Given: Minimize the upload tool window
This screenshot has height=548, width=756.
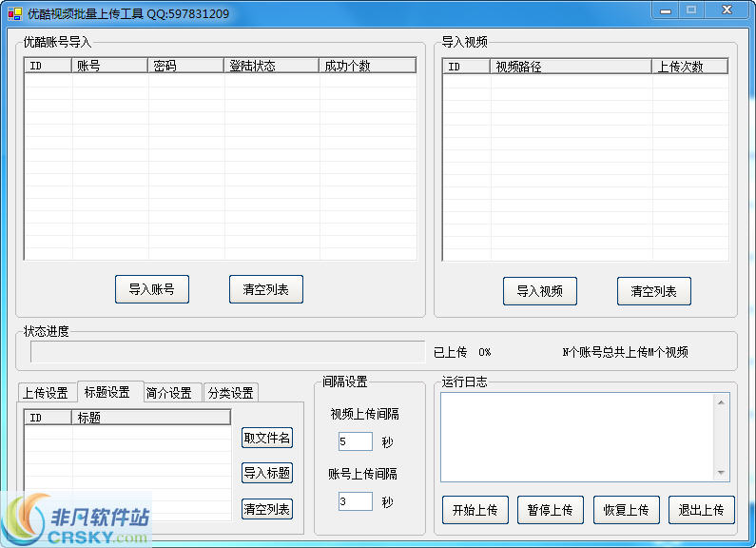Looking at the screenshot, I should tap(666, 10).
